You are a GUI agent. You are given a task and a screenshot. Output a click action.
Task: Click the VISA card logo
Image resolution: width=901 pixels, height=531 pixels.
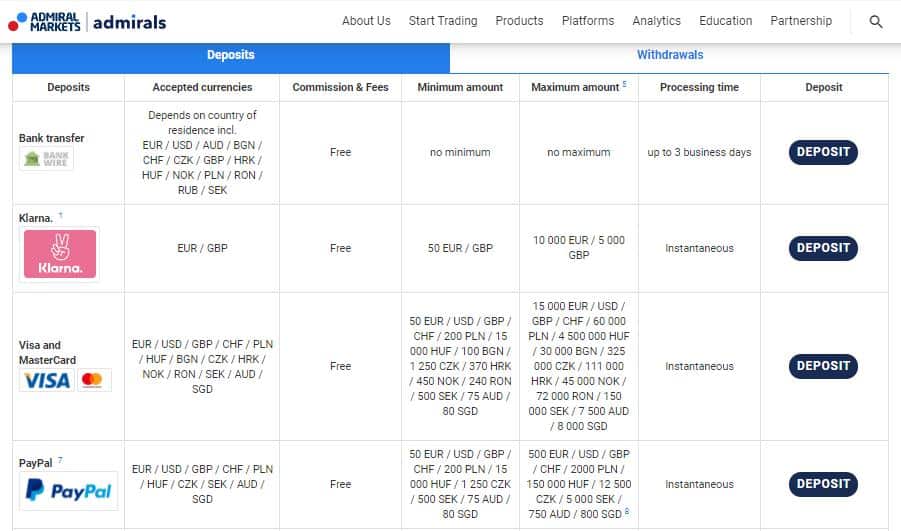click(x=47, y=380)
